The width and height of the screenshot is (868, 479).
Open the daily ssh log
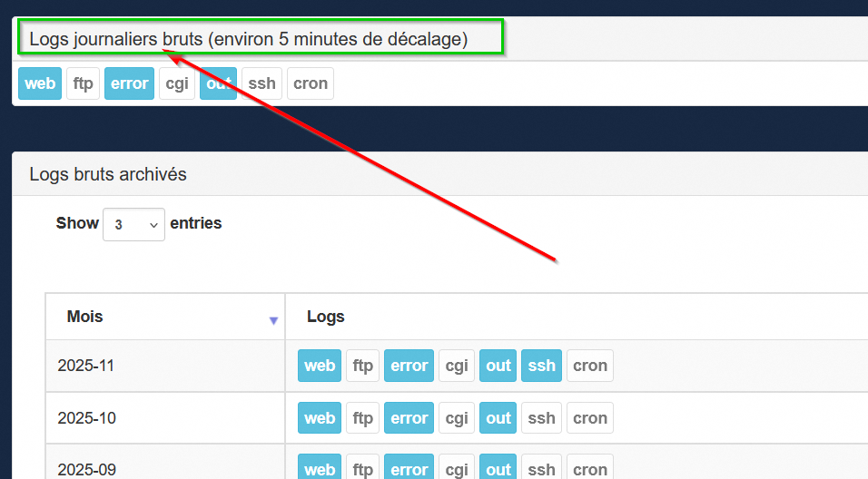[x=261, y=83]
